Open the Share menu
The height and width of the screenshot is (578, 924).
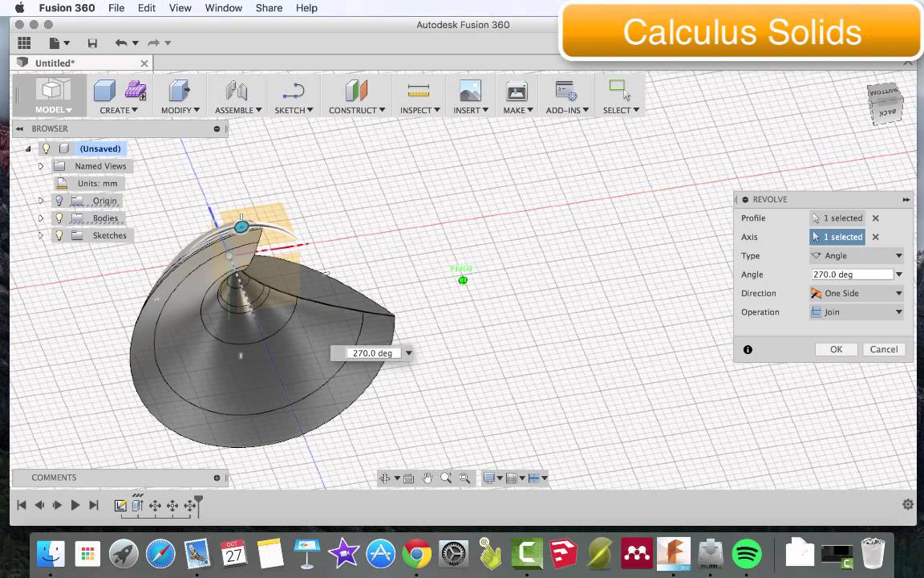[x=269, y=8]
